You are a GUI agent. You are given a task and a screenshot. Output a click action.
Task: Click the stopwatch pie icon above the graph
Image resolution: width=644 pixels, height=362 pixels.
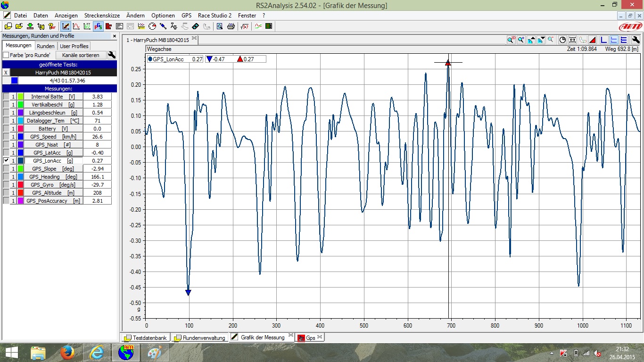pos(562,40)
